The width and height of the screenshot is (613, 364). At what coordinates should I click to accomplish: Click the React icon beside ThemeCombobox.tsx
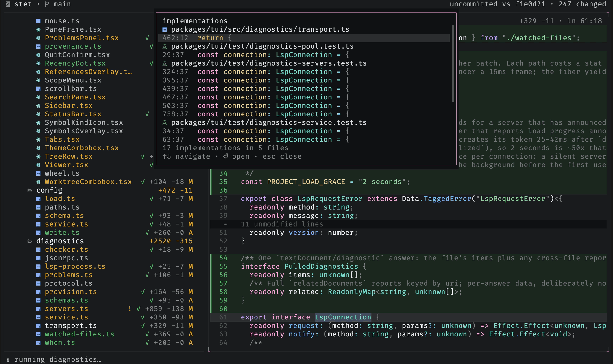pos(39,148)
